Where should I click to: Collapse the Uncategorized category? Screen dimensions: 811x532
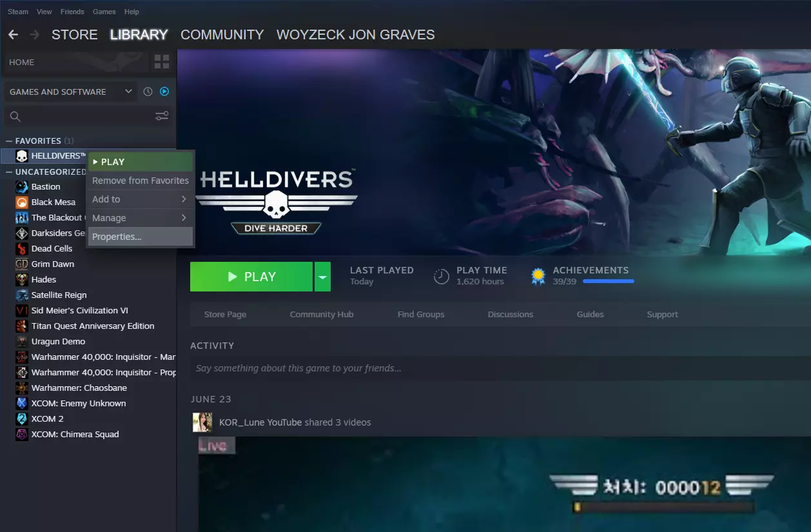coord(9,172)
